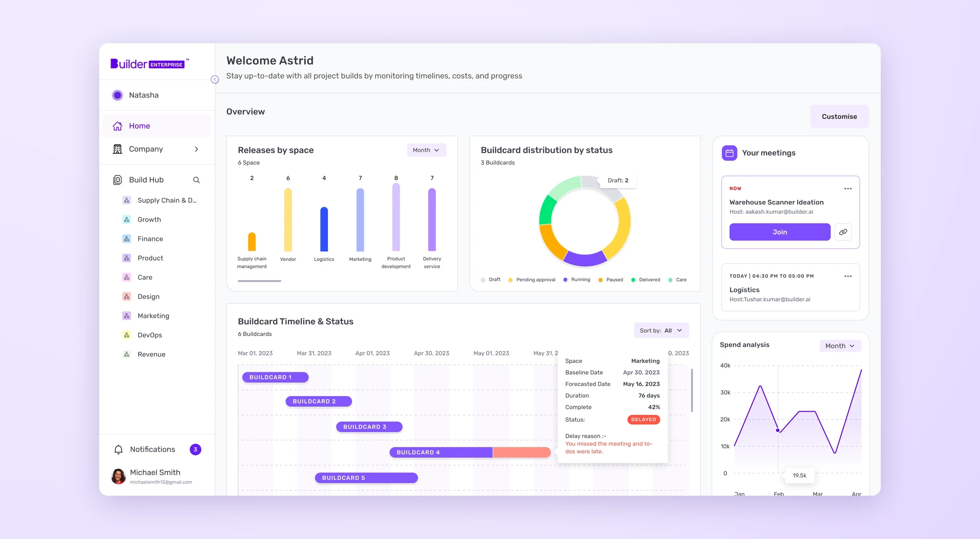
Task: Click the Pending approval legend swatch
Action: coord(510,280)
